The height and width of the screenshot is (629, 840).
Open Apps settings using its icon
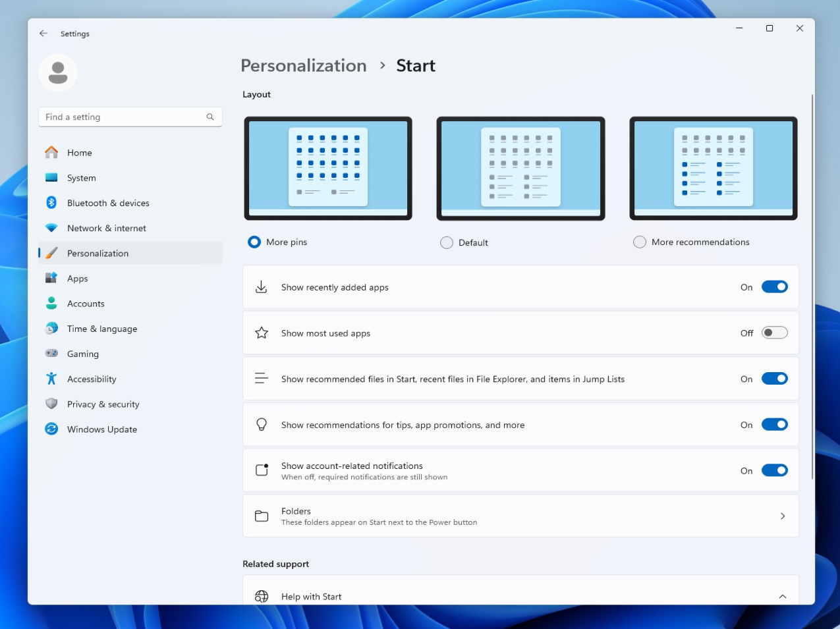pyautogui.click(x=51, y=278)
